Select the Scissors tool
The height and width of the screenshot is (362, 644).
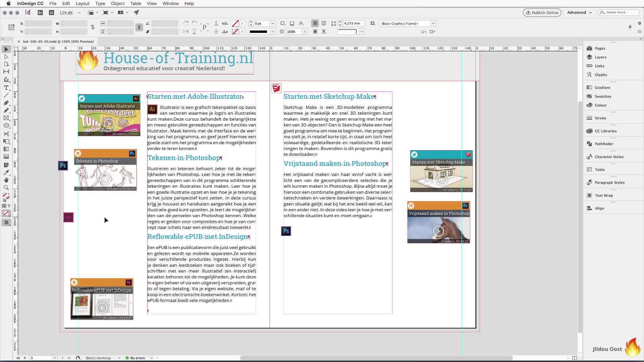[6, 134]
